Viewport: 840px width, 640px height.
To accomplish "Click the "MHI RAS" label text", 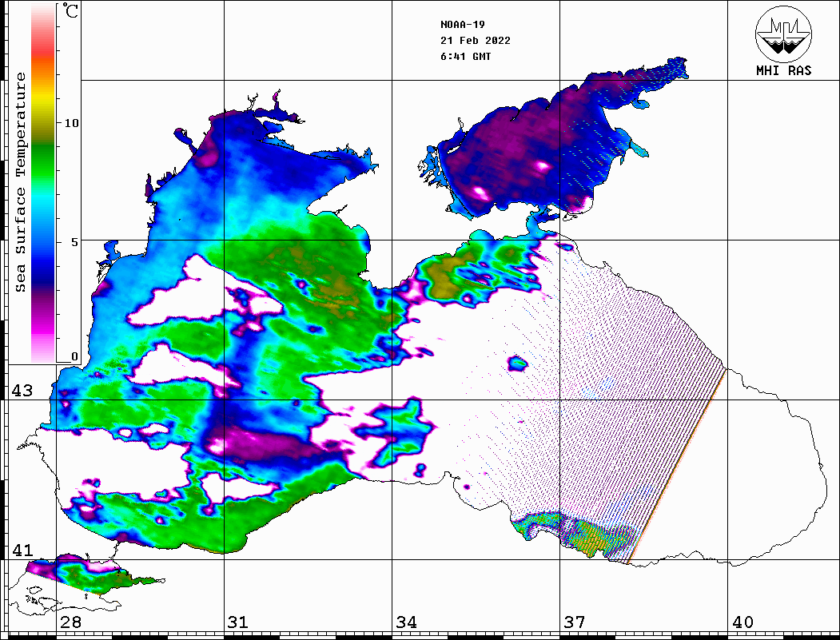I will coord(783,70).
